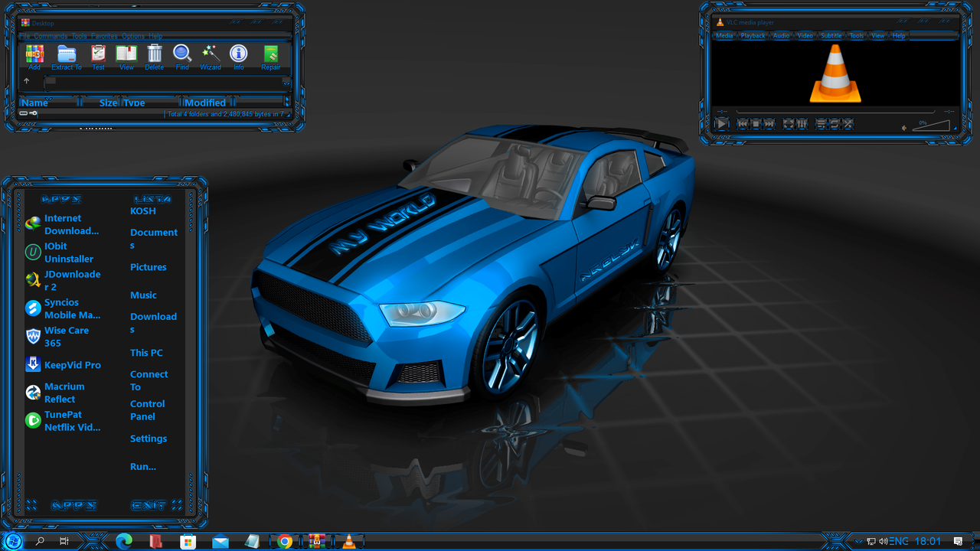Open the Documents link in start menu
Image resolution: width=980 pixels, height=551 pixels.
[x=154, y=239]
